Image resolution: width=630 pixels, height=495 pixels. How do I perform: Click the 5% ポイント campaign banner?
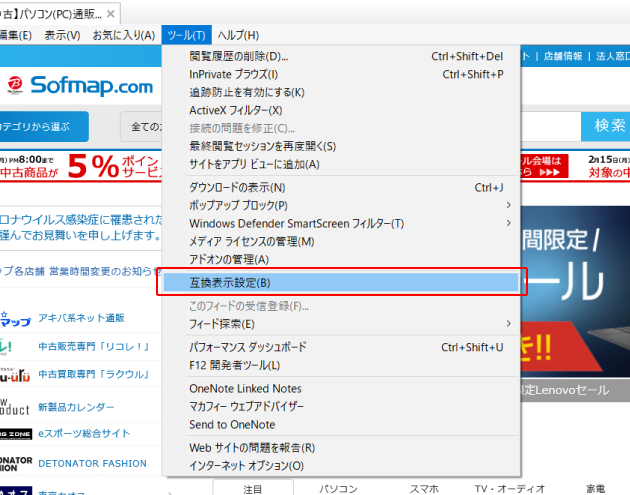[81, 166]
